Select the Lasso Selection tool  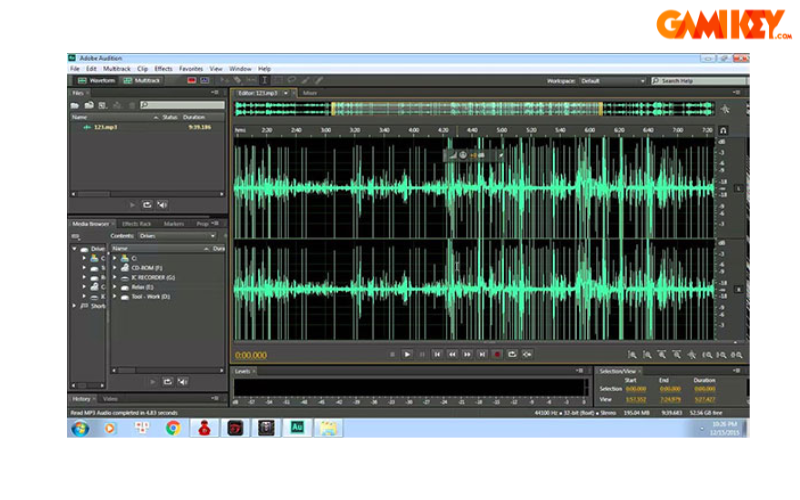pos(291,80)
